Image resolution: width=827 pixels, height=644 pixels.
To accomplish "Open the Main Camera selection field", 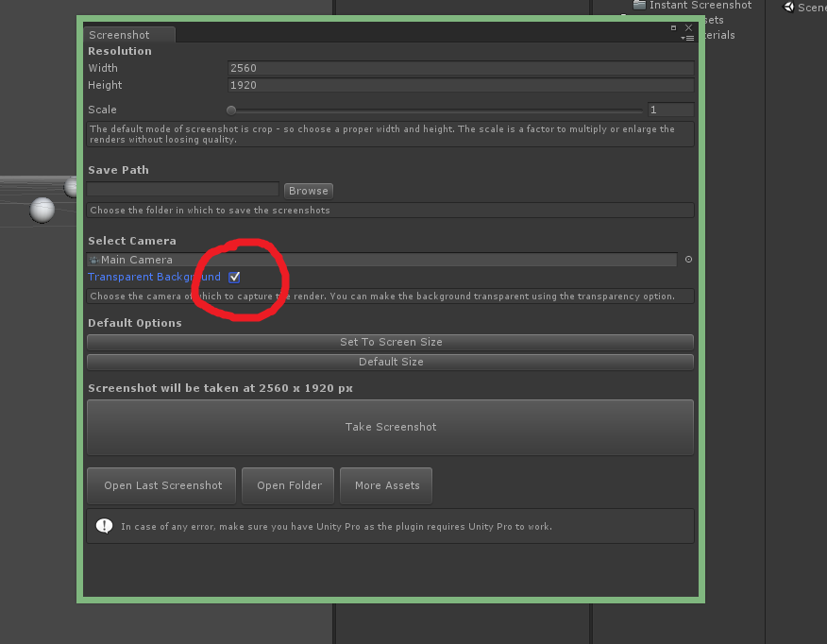I will [378, 260].
